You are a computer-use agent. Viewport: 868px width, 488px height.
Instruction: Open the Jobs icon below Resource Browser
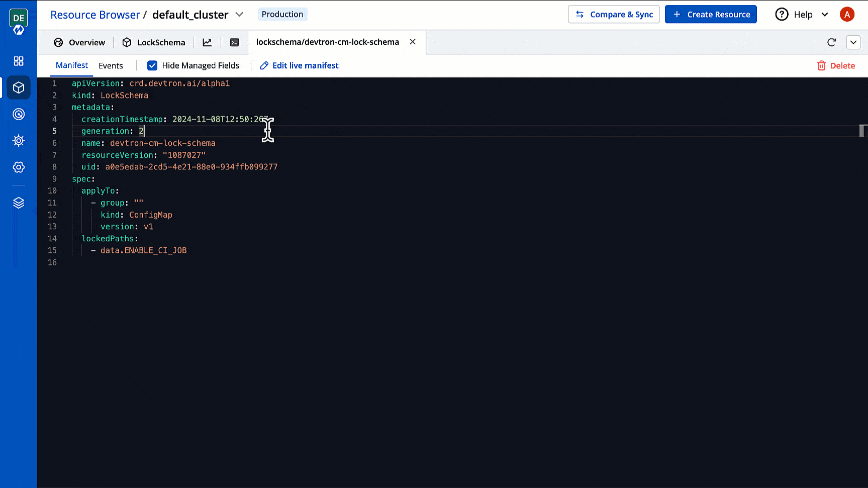[19, 114]
